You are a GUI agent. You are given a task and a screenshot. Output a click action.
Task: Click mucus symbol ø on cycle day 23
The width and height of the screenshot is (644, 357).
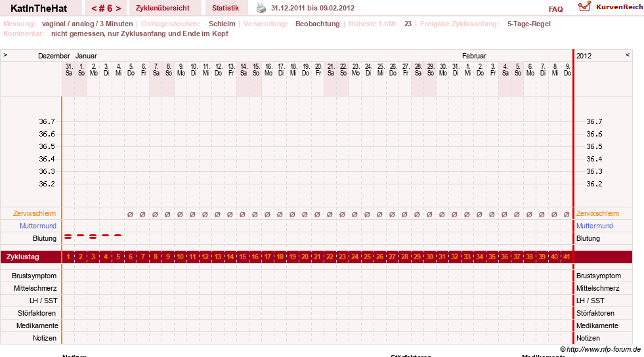point(342,214)
